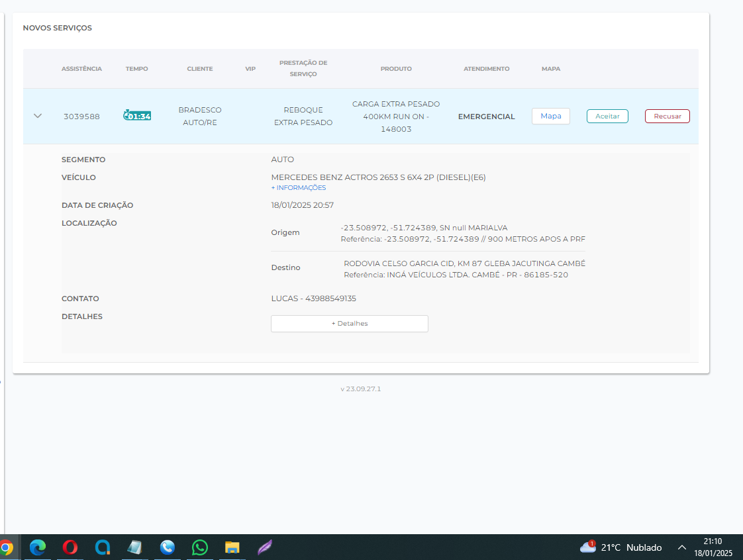Open File Explorer from the taskbar
This screenshot has width=743, height=560.
point(232,547)
